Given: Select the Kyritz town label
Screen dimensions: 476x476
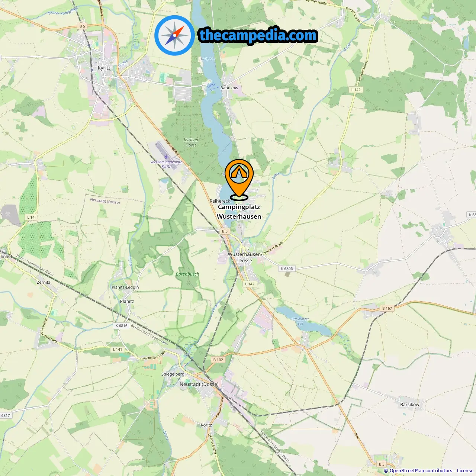Looking at the screenshot, I should pyautogui.click(x=104, y=68).
